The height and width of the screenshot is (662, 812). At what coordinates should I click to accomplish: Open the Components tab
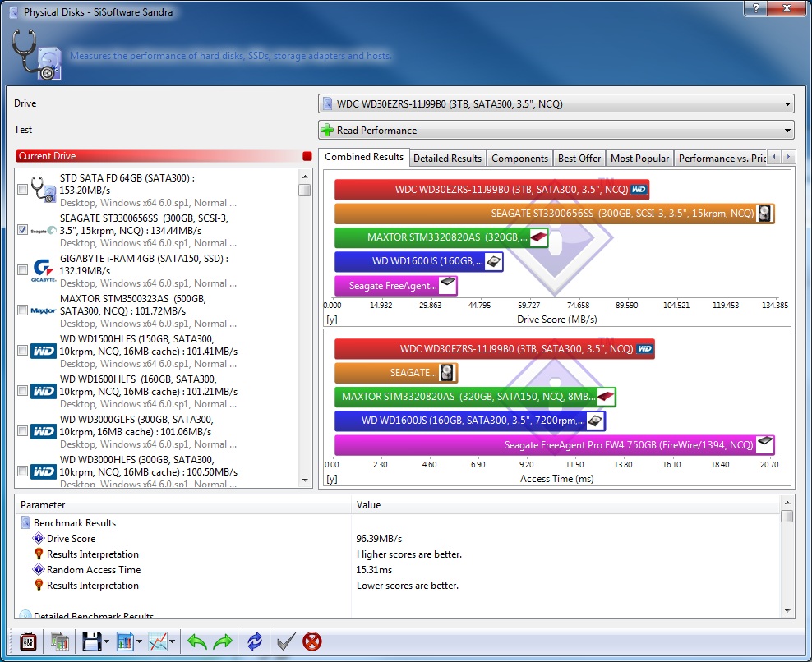tap(519, 159)
